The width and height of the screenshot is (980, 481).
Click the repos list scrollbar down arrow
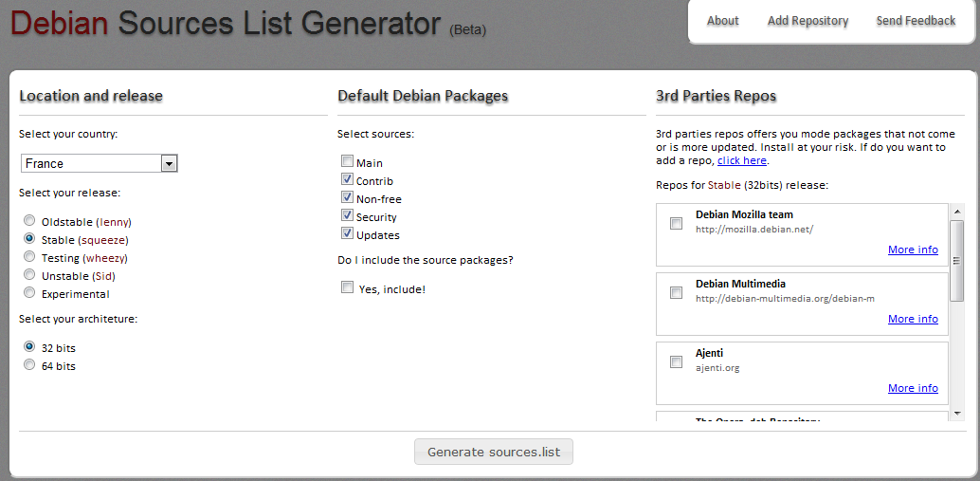tap(956, 414)
